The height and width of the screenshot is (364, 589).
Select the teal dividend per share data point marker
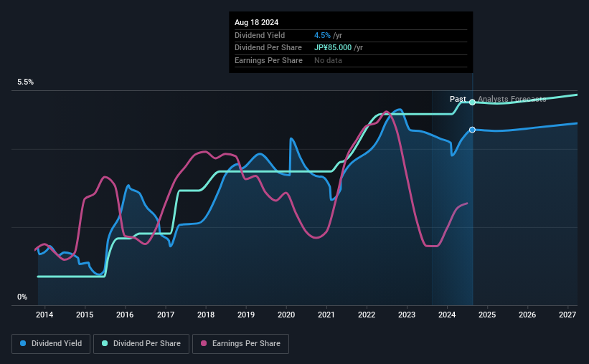[x=472, y=102]
